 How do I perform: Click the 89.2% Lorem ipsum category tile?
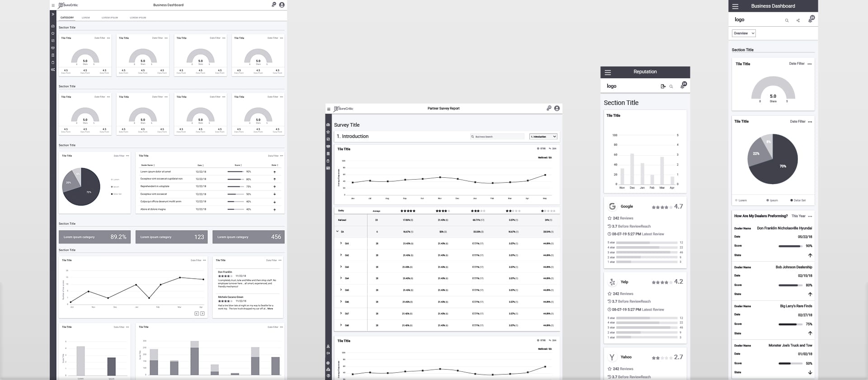tap(94, 237)
